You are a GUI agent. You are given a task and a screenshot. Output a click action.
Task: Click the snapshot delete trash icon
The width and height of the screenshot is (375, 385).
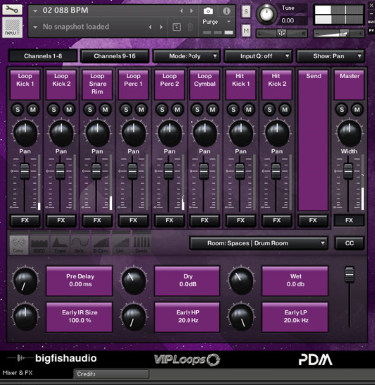(x=190, y=27)
